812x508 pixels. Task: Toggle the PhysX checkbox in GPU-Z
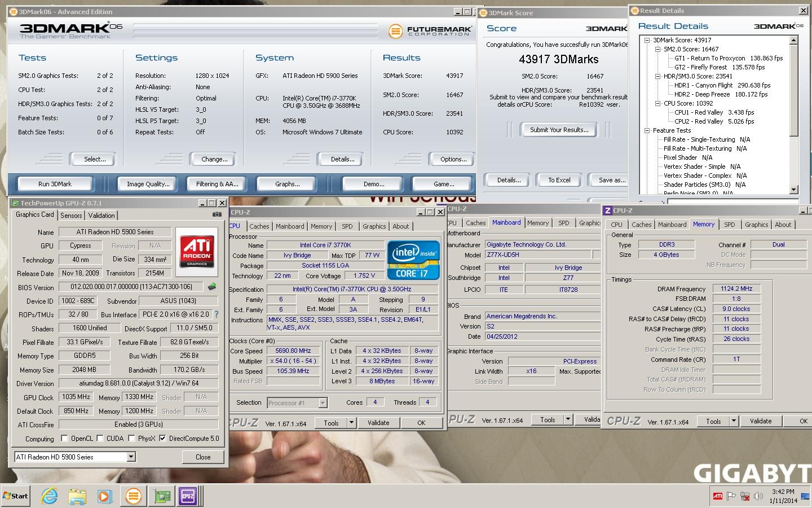[131, 438]
